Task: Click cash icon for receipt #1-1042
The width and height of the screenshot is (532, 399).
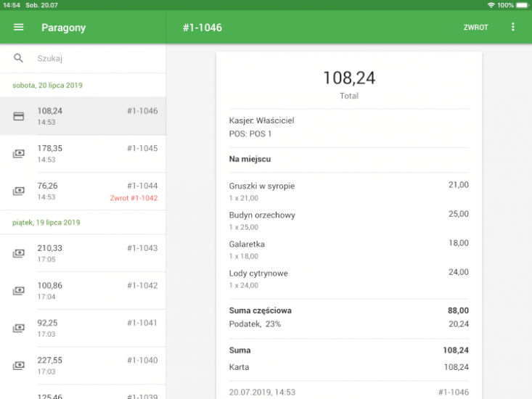Action: click(19, 291)
